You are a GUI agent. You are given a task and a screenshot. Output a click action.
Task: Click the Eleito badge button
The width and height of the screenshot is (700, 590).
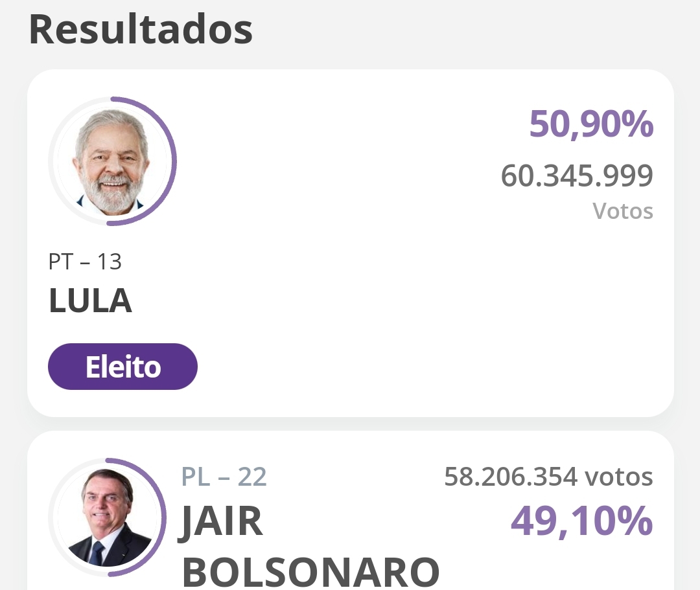pos(122,367)
